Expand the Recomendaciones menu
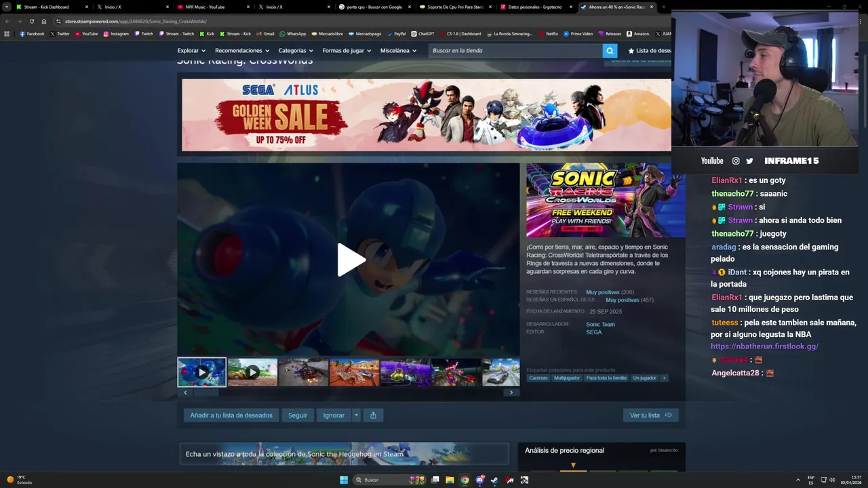868x488 pixels. 242,51
